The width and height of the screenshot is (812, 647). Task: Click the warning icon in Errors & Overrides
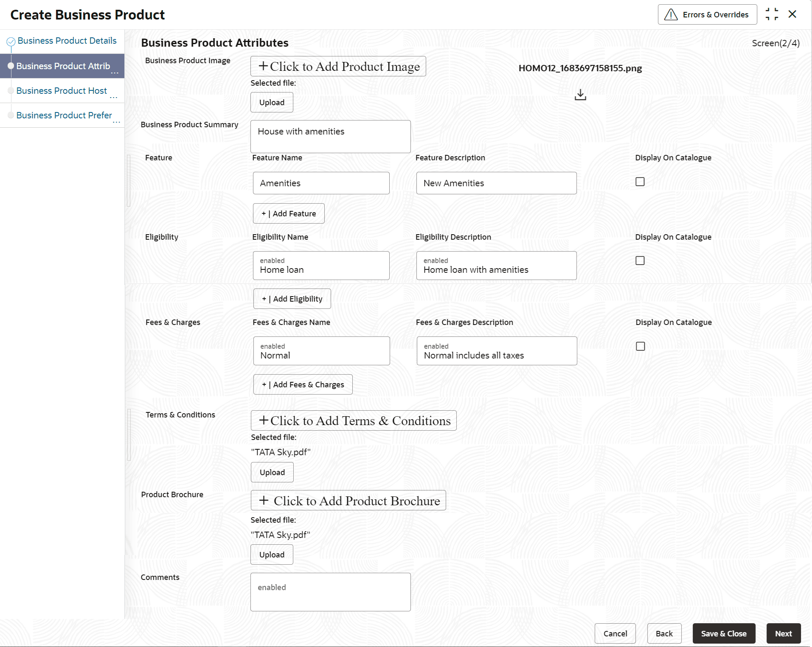(671, 15)
